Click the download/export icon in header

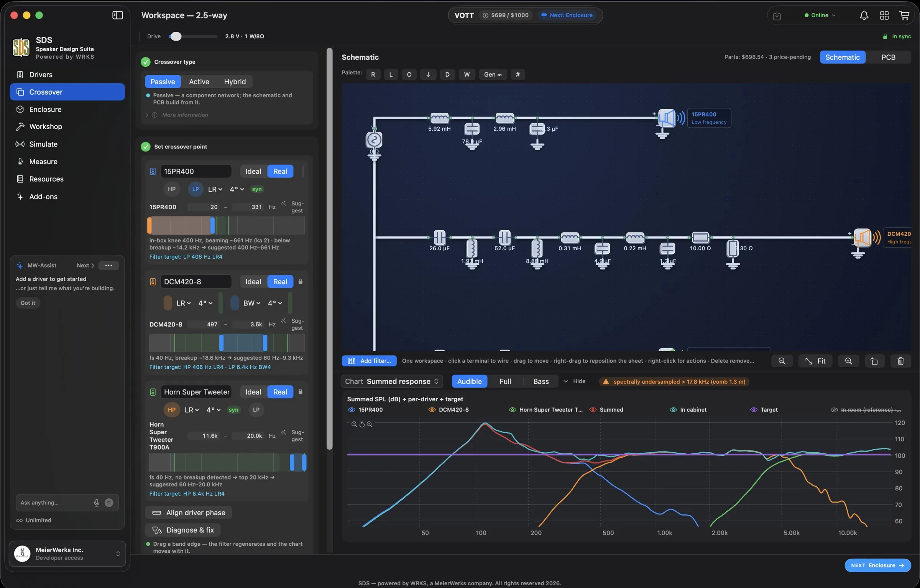777,16
